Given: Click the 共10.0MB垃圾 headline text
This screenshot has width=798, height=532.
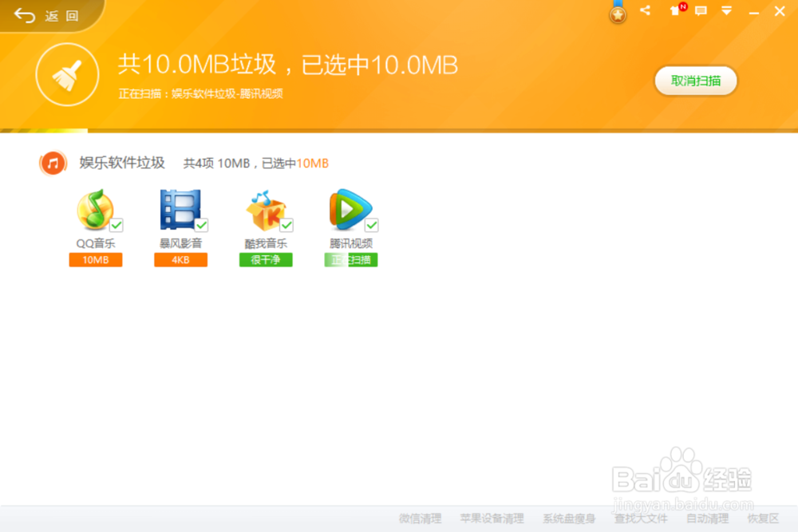Looking at the screenshot, I should click(197, 65).
